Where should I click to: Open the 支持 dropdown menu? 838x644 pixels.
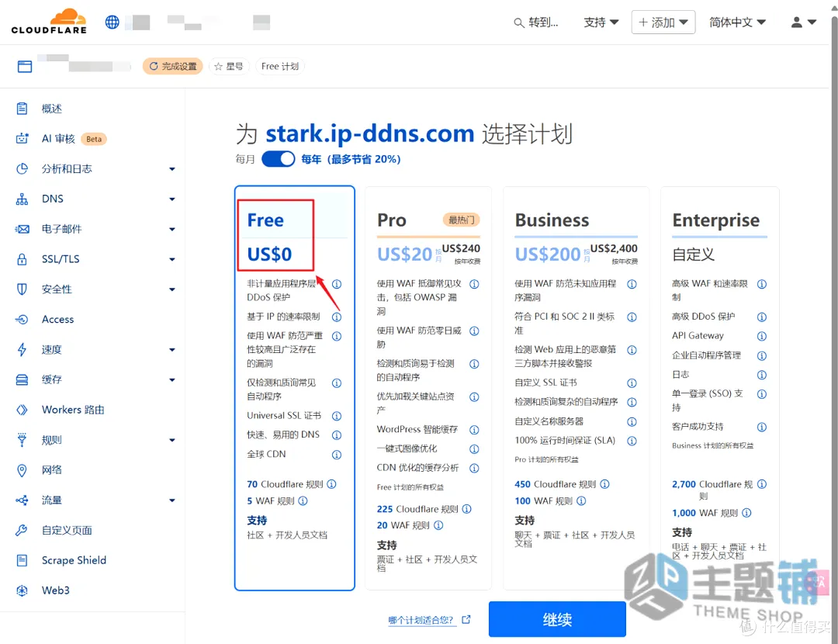click(601, 23)
